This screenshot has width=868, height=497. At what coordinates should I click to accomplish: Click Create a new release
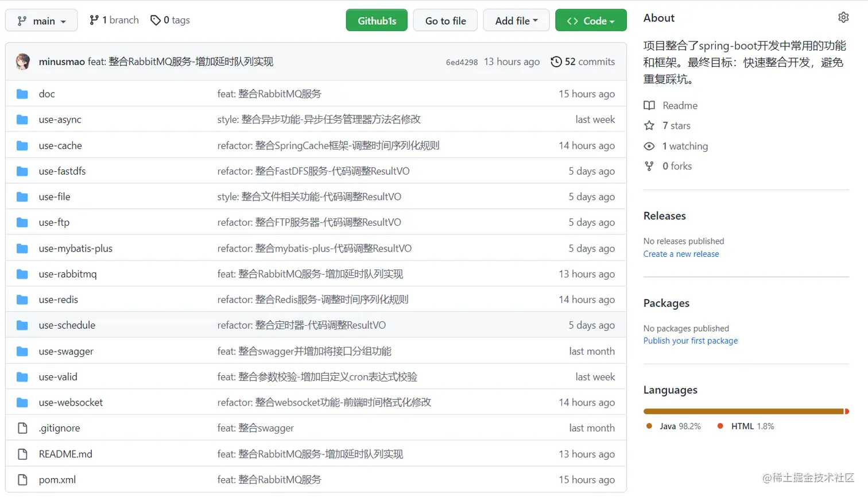point(681,254)
